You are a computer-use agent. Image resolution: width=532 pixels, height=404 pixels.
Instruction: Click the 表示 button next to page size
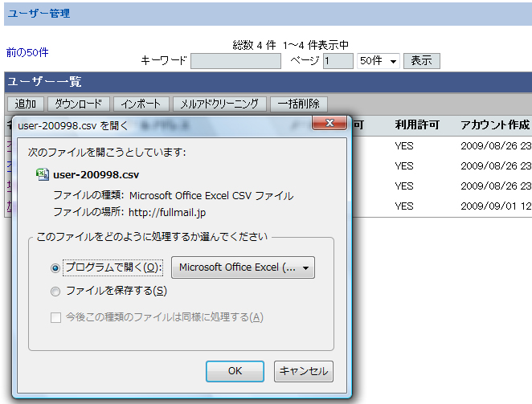[x=421, y=61]
